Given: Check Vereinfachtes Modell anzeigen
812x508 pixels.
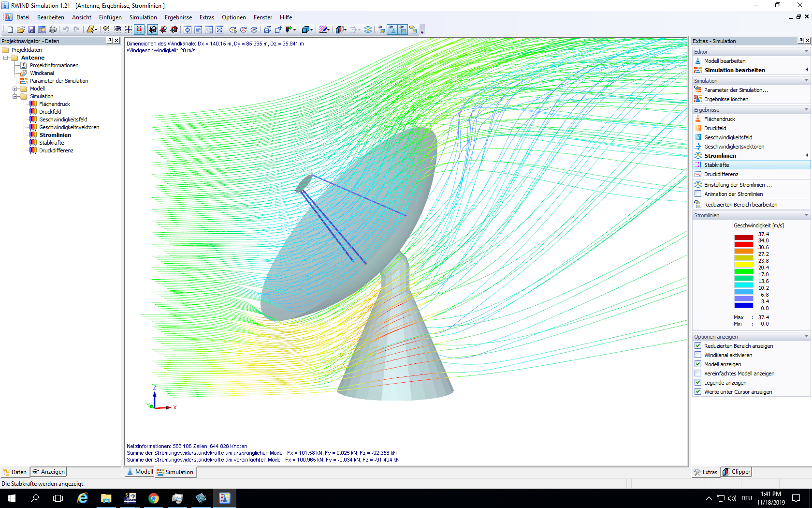Looking at the screenshot, I should (698, 374).
